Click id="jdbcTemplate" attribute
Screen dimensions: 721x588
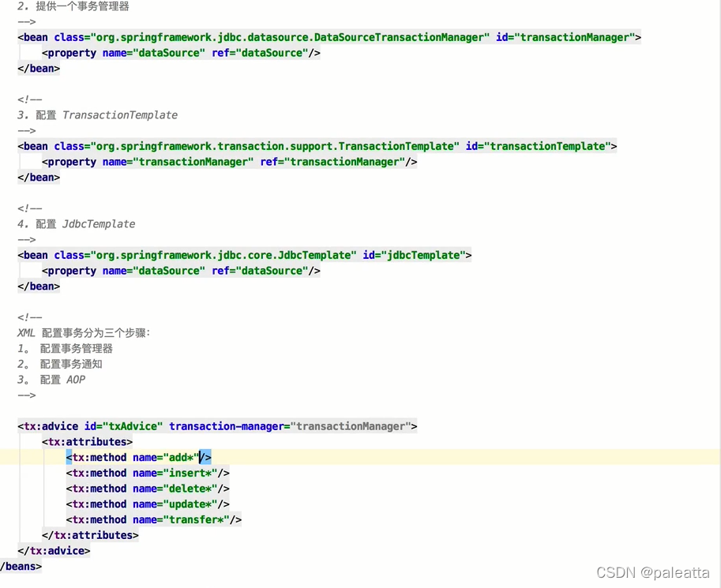414,255
